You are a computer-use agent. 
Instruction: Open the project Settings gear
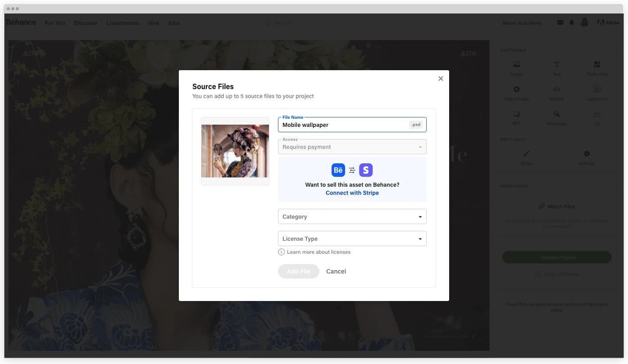coord(587,154)
